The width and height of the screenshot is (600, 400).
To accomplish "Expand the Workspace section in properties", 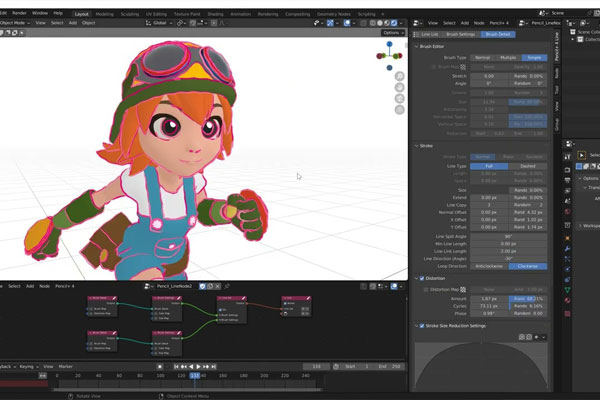I will (580, 226).
